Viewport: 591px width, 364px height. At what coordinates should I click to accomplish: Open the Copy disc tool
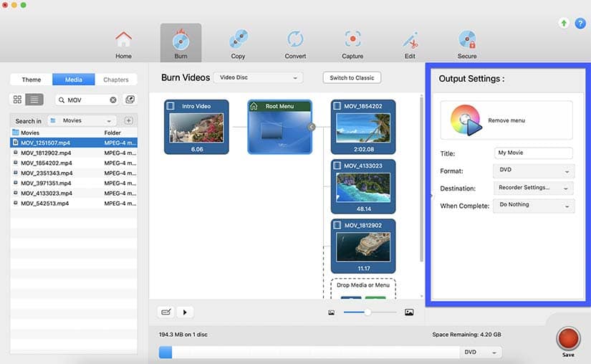coord(238,42)
